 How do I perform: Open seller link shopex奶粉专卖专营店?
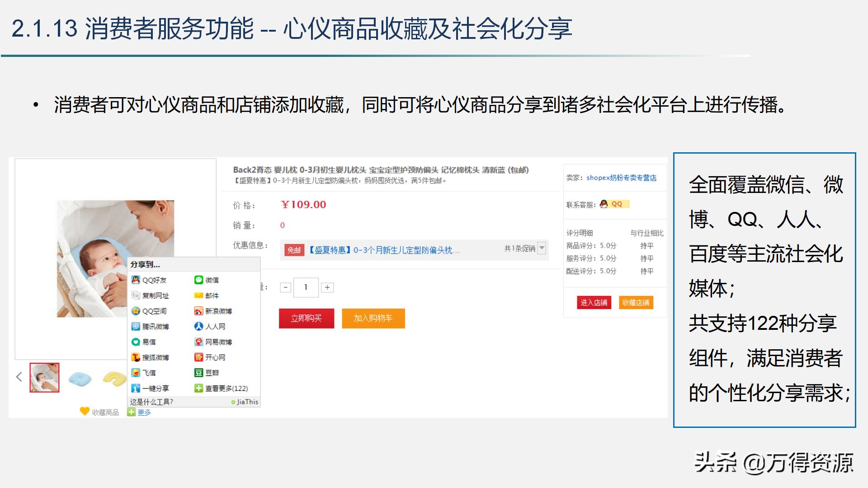tap(621, 178)
